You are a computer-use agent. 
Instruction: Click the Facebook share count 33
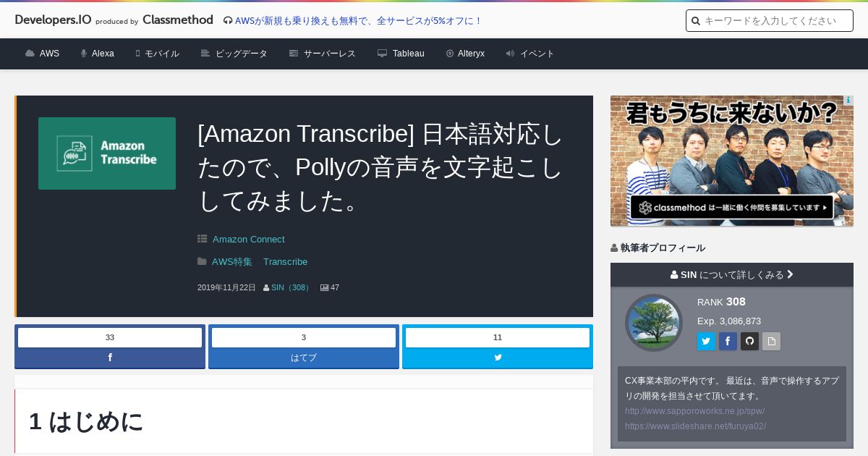pos(110,337)
